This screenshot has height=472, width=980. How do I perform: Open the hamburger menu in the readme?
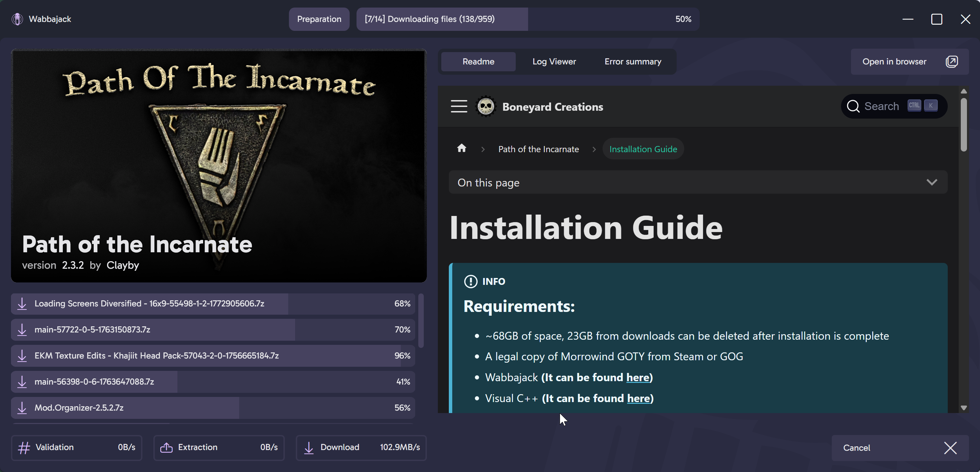click(x=459, y=106)
